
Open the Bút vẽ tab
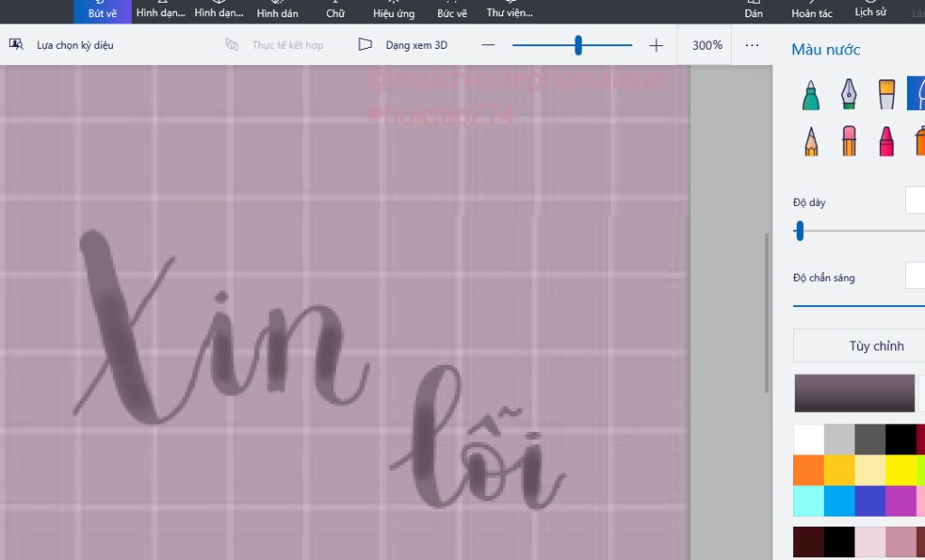pyautogui.click(x=102, y=11)
